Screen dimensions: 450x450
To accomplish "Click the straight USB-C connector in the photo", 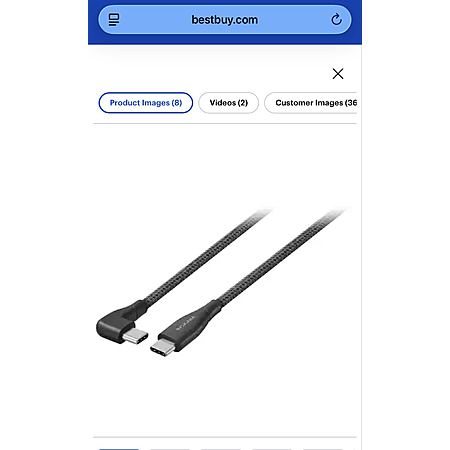I will click(x=185, y=329).
